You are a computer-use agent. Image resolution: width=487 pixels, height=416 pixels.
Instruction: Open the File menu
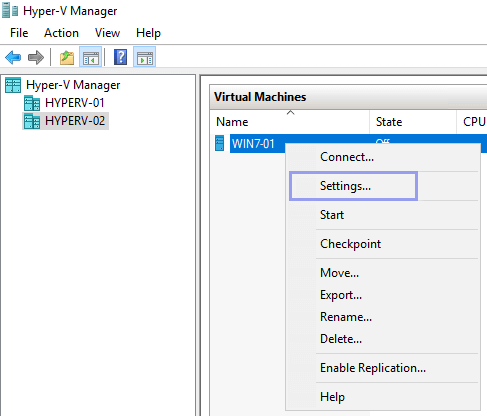point(19,33)
